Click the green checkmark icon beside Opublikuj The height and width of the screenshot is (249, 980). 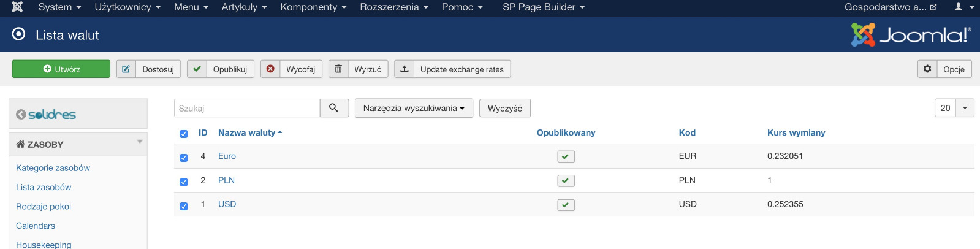(197, 69)
